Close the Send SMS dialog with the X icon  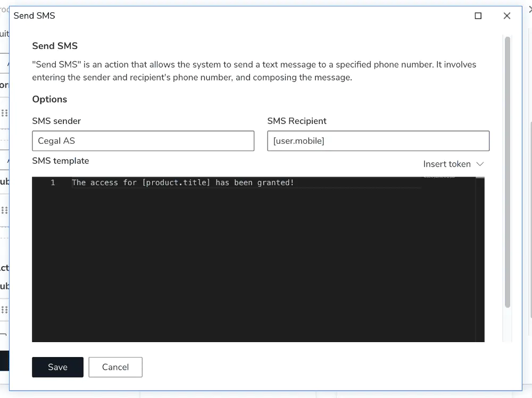(x=506, y=16)
